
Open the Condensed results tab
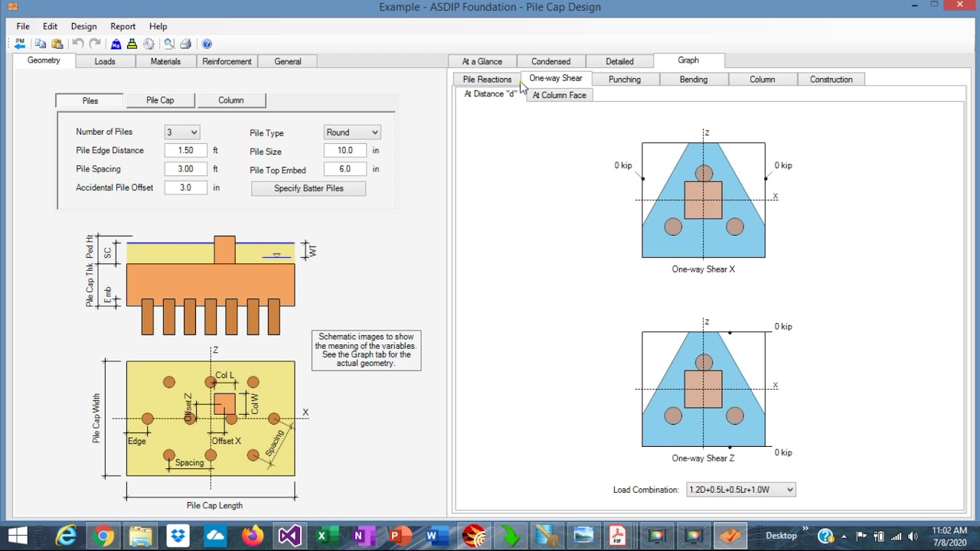click(x=551, y=61)
